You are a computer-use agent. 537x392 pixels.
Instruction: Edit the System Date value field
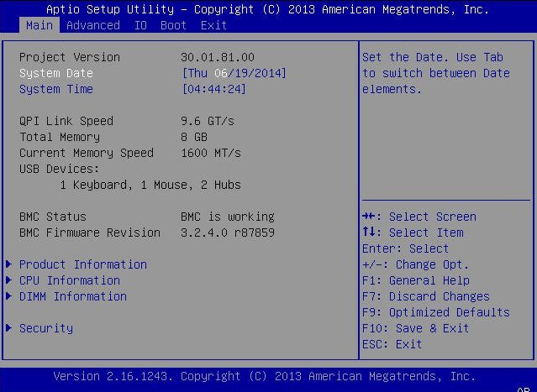(x=234, y=73)
